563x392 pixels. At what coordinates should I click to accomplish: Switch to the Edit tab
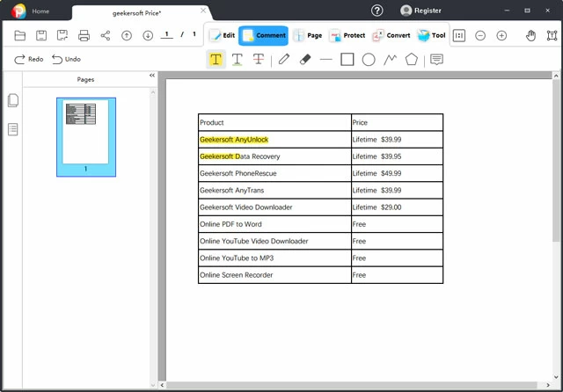click(x=222, y=36)
